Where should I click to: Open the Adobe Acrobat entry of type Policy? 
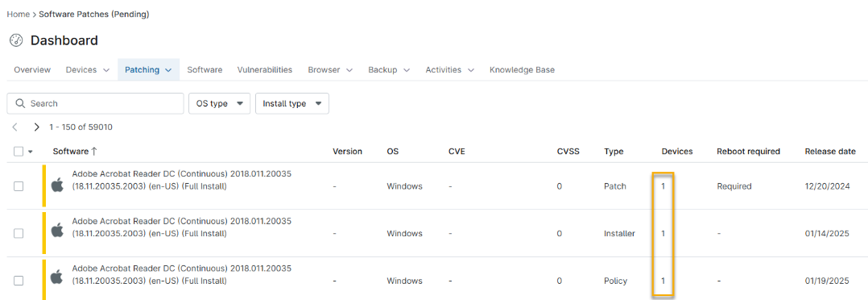(x=182, y=274)
